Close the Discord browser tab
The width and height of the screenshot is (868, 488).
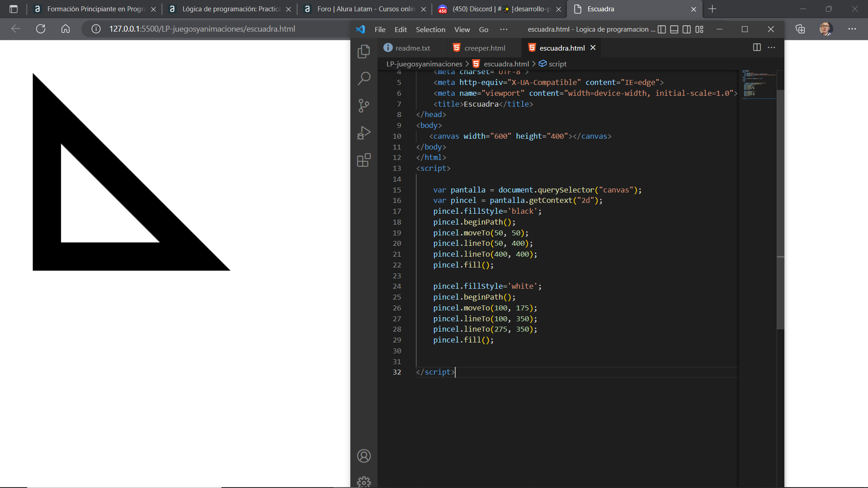tap(558, 9)
